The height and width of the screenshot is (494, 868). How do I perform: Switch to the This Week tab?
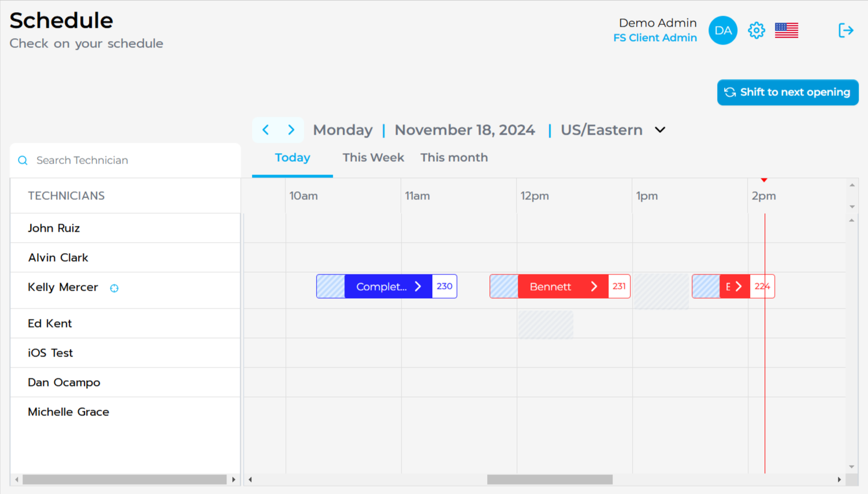tap(373, 158)
